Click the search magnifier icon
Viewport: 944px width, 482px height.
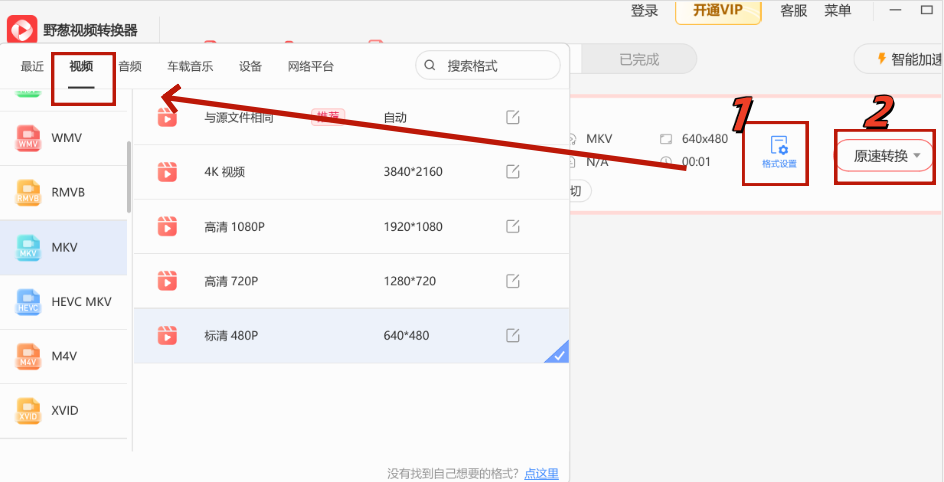(x=430, y=66)
